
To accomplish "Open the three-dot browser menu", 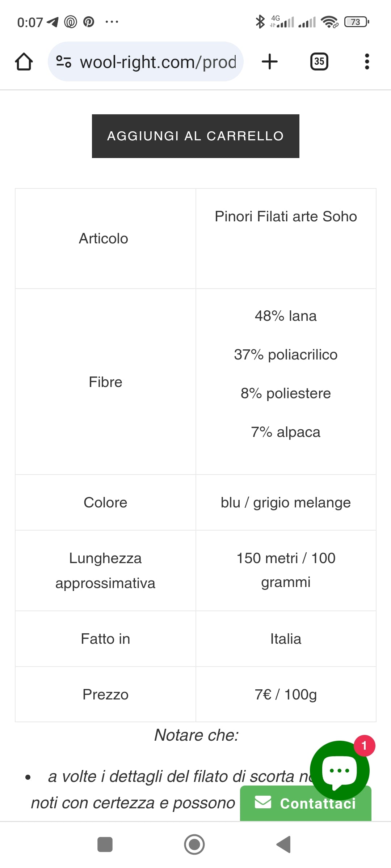I will pos(367,62).
